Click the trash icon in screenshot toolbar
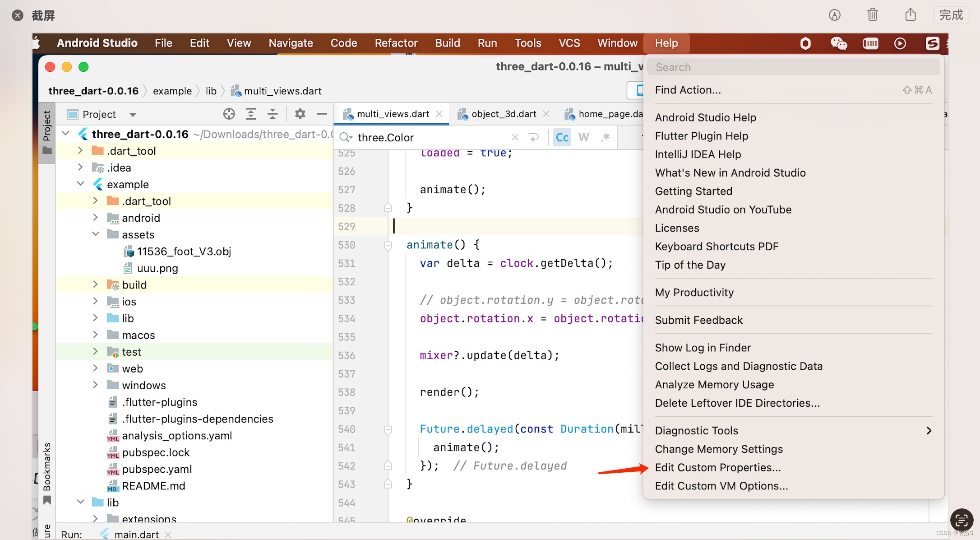This screenshot has width=980, height=540. tap(872, 15)
